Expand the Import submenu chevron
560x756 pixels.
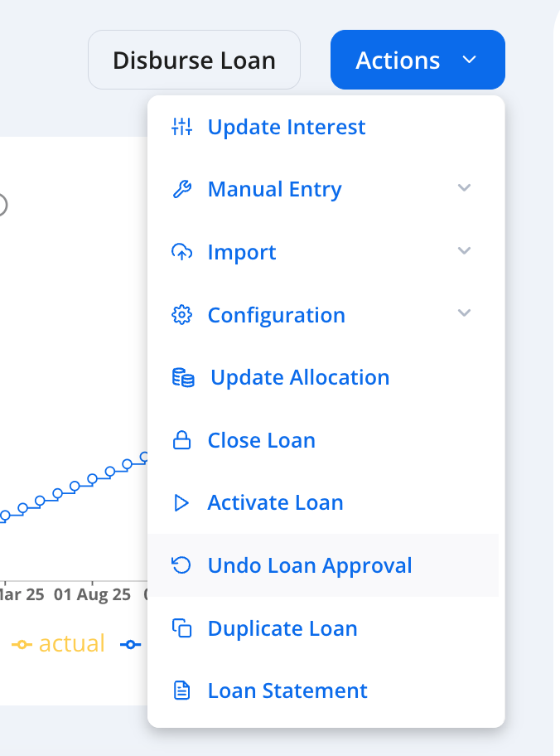[465, 251]
